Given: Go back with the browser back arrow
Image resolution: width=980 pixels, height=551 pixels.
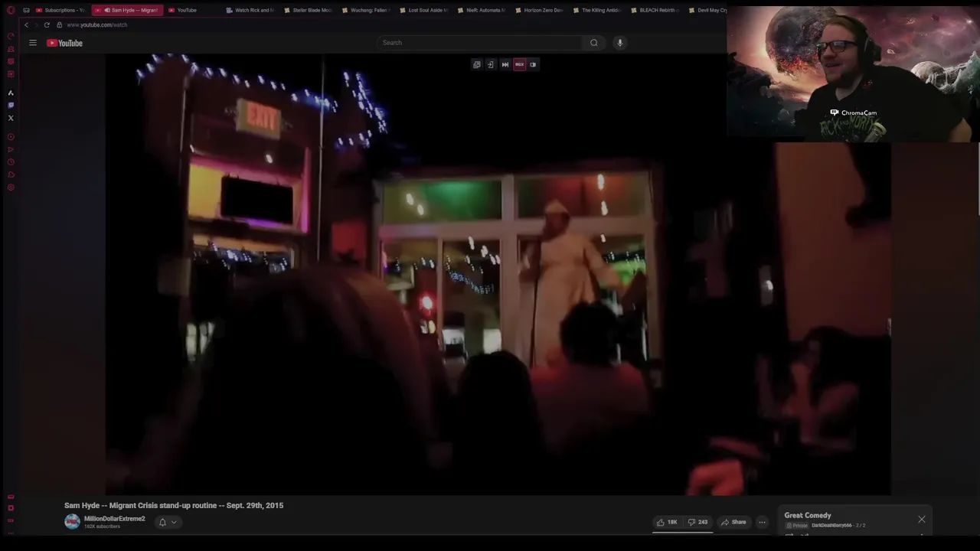Looking at the screenshot, I should tap(26, 24).
